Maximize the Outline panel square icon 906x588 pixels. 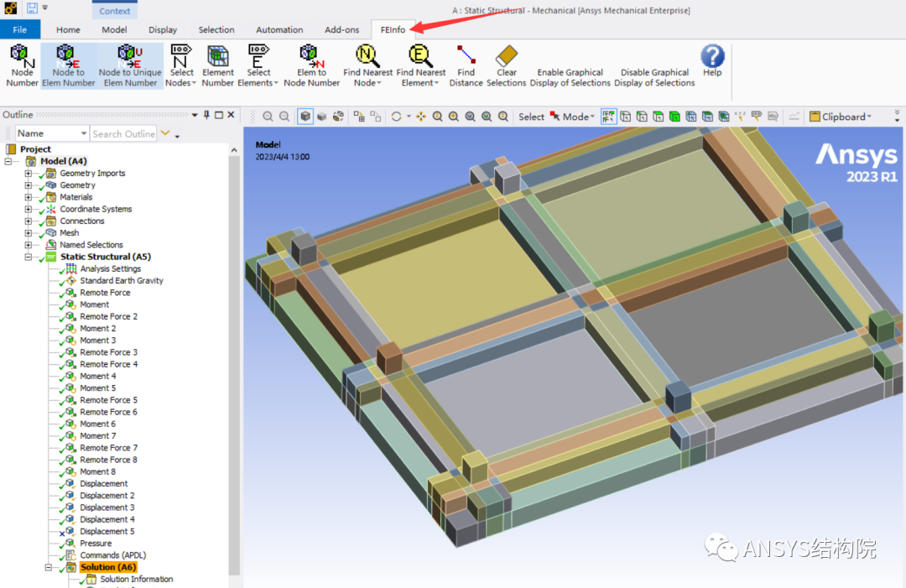(219, 115)
